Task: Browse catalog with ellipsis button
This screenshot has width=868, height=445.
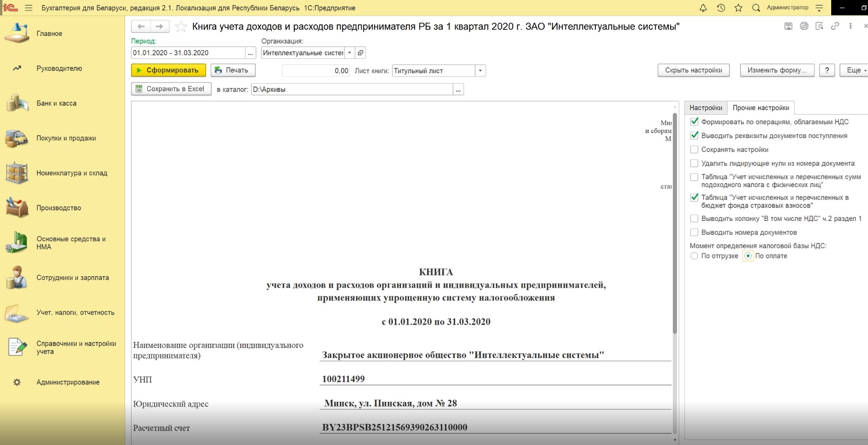Action: tap(458, 89)
